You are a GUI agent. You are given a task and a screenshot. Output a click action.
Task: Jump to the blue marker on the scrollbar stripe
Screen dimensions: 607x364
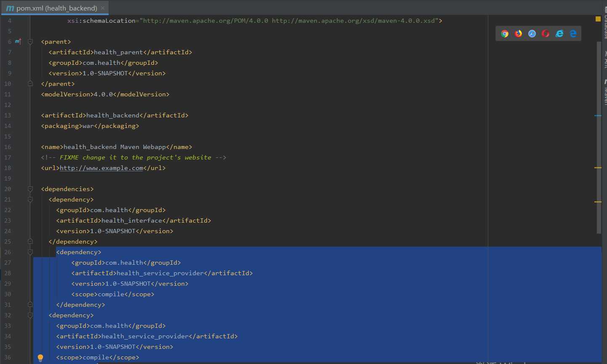coord(598,115)
